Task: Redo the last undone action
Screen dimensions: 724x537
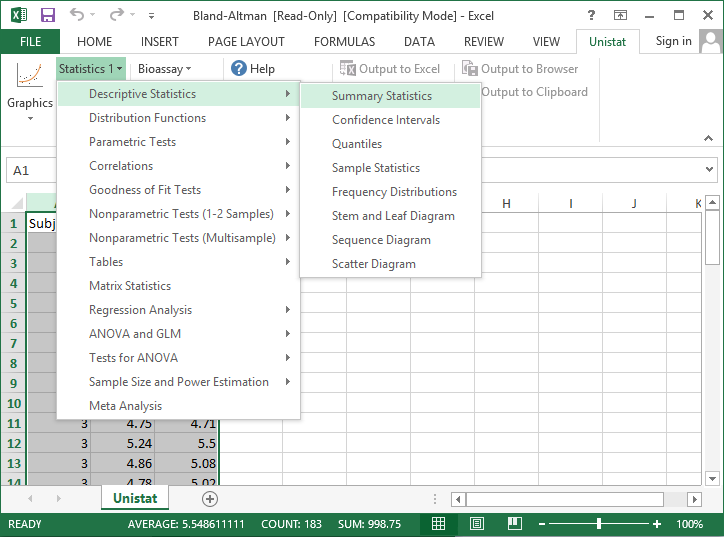Action: [116, 15]
